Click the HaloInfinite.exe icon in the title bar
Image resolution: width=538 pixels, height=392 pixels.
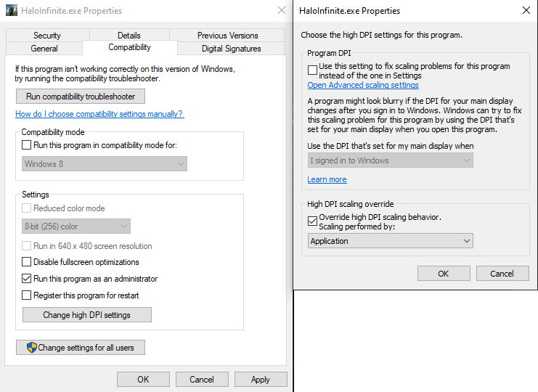coord(12,11)
